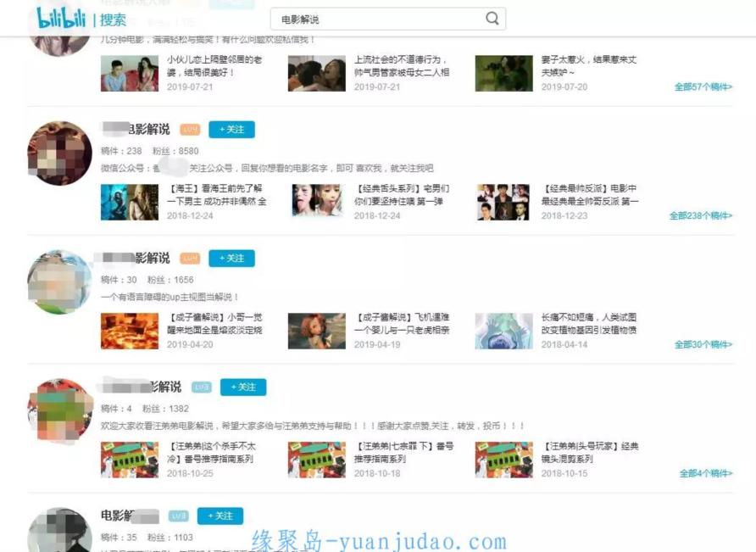The height and width of the screenshot is (552, 756).
Task: Open avatar of uploader with 35 submissions
Action: [60, 530]
